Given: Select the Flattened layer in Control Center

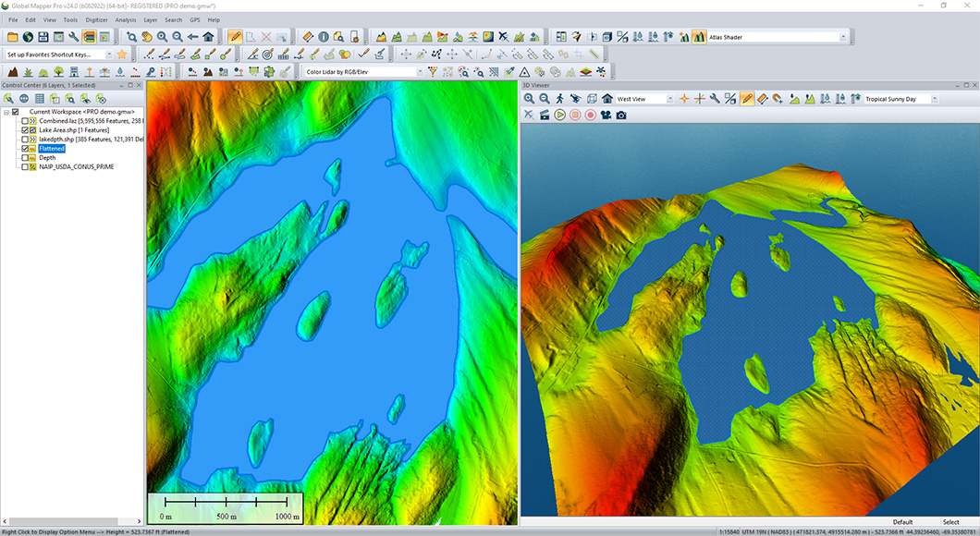Looking at the screenshot, I should point(52,148).
